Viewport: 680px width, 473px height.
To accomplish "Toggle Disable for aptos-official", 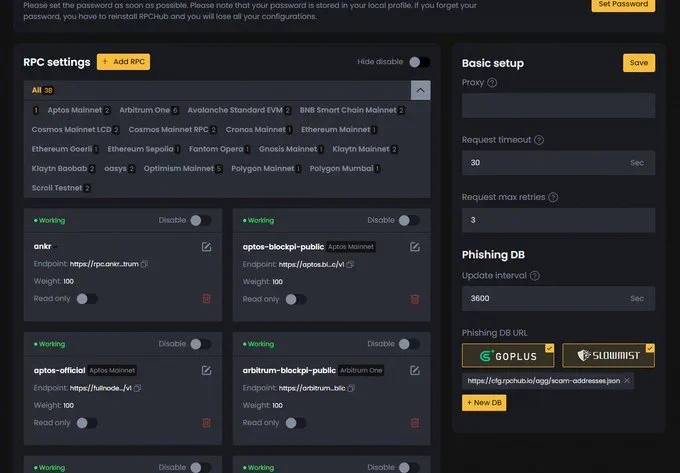I will [201, 344].
